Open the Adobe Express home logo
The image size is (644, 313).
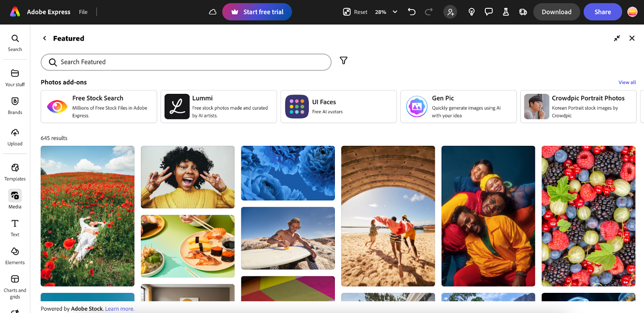(15, 12)
